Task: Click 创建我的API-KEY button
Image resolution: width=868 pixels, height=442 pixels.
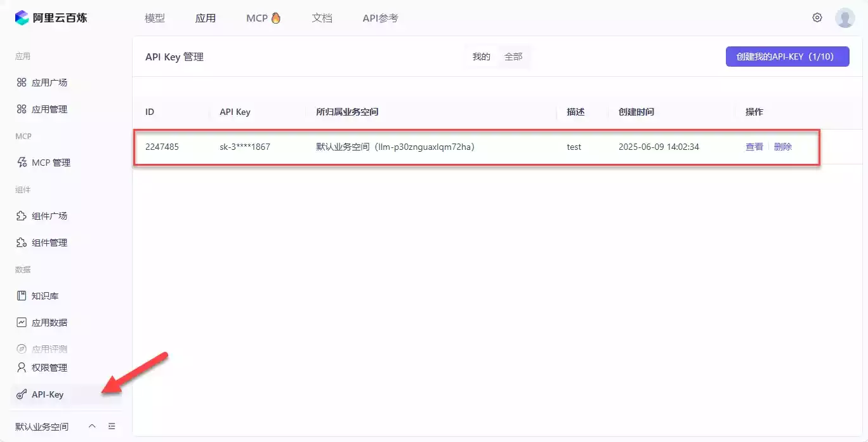Action: 787,57
